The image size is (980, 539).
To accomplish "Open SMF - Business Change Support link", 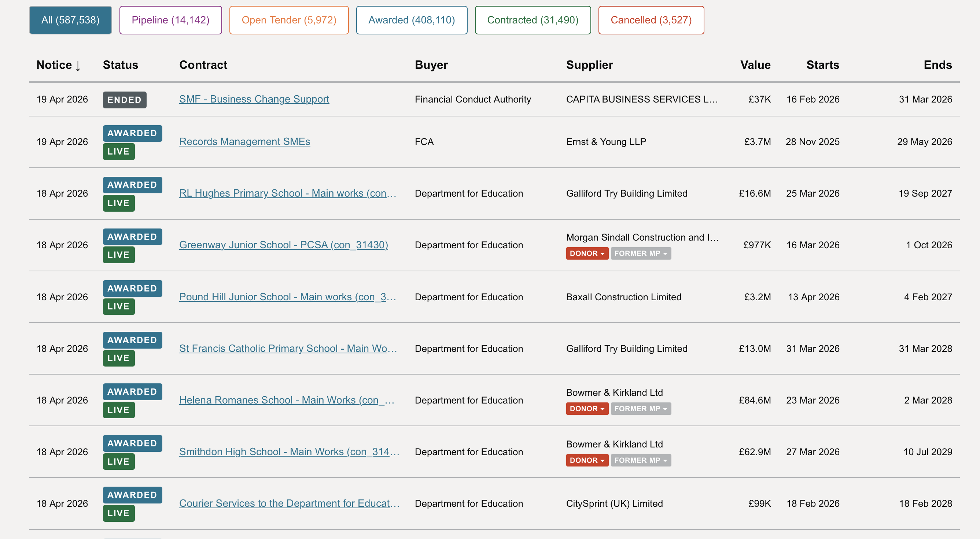I will [x=254, y=99].
